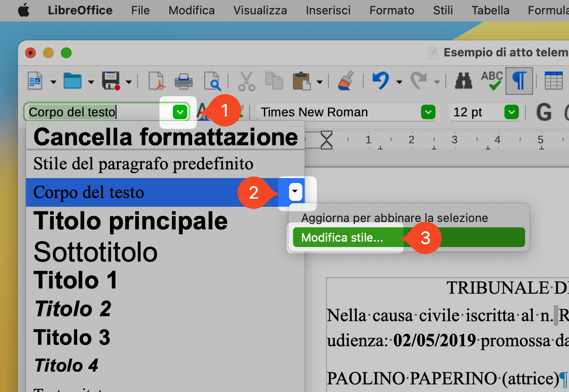Click the Bold G icon
This screenshot has width=569, height=392.
click(x=543, y=112)
